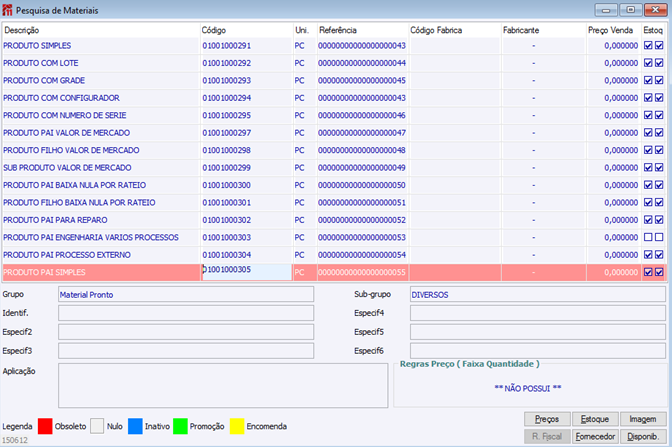
Task: Toggle first checkbox in PRODUTO COM LOTE row
Action: (x=648, y=63)
